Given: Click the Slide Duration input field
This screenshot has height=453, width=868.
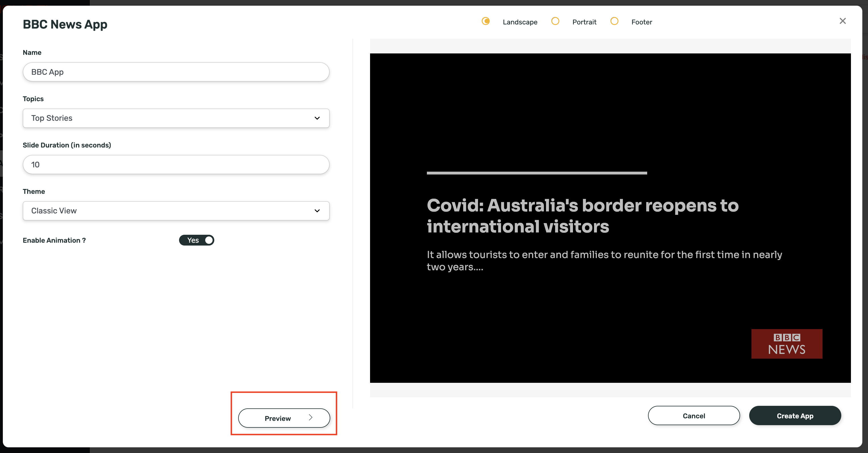Looking at the screenshot, I should click(x=176, y=165).
